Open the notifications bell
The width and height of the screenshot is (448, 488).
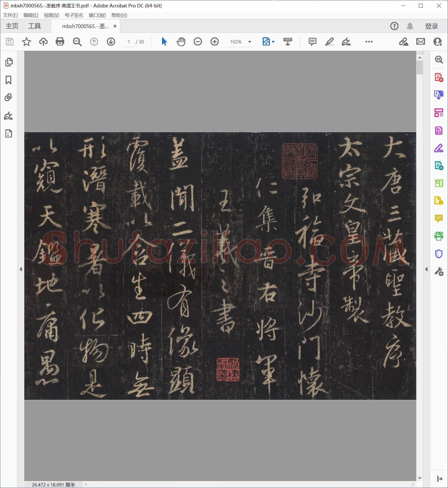(x=410, y=26)
